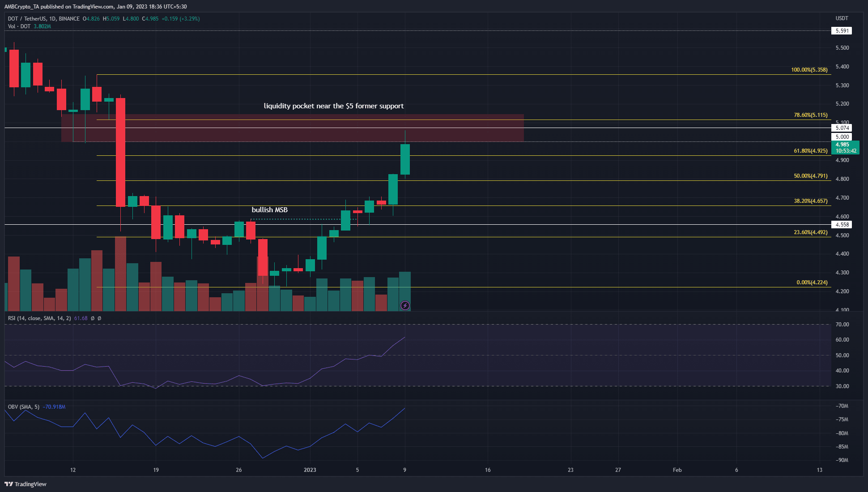Click the 5.000 price level tag

coord(842,137)
